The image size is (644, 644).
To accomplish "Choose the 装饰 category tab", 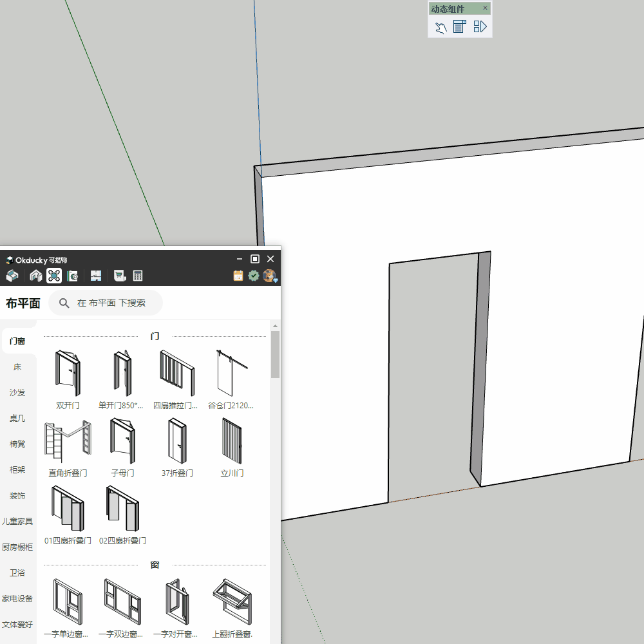I will click(x=17, y=495).
